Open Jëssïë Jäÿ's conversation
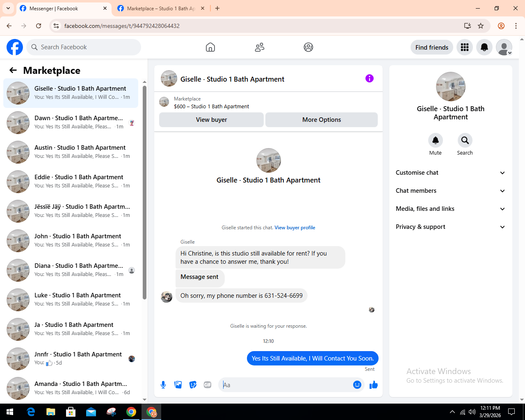 [x=71, y=211]
